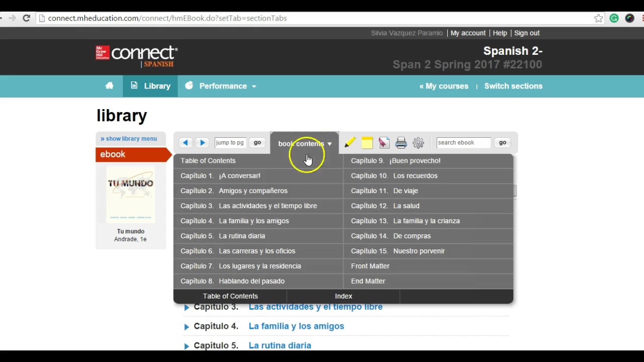This screenshot has width=644, height=362.
Task: Expand Capítulo 4 in the chapter list
Action: pos(187,327)
